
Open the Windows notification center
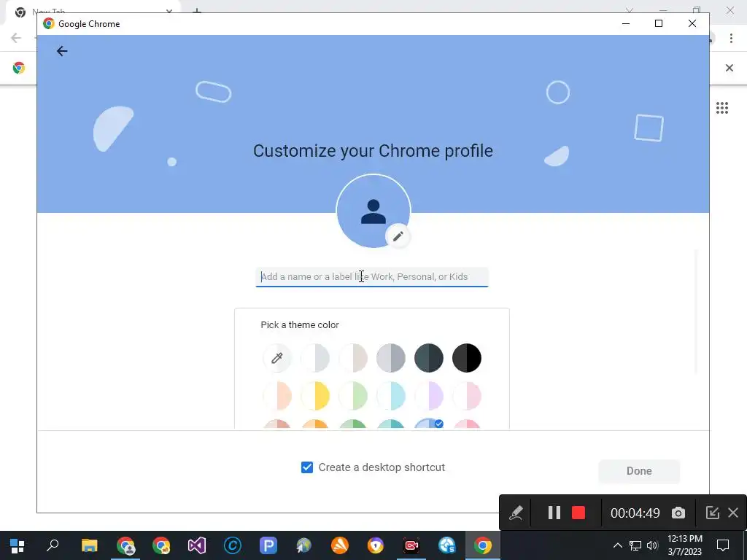click(723, 545)
